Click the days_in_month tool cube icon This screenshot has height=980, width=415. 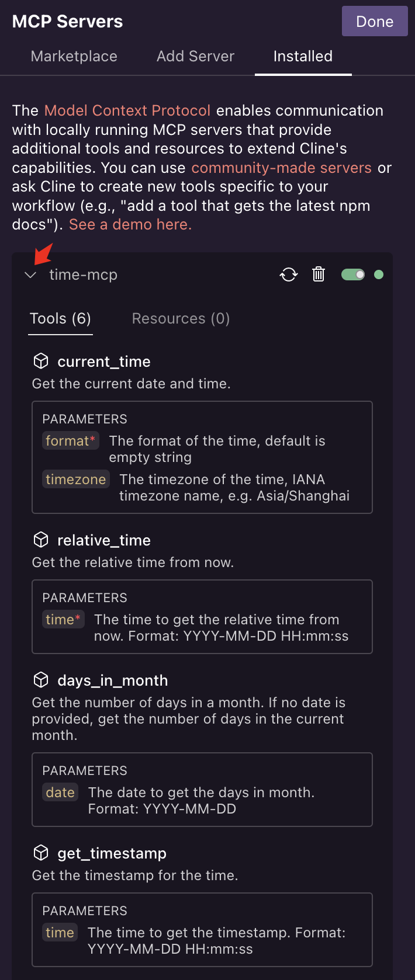point(41,680)
